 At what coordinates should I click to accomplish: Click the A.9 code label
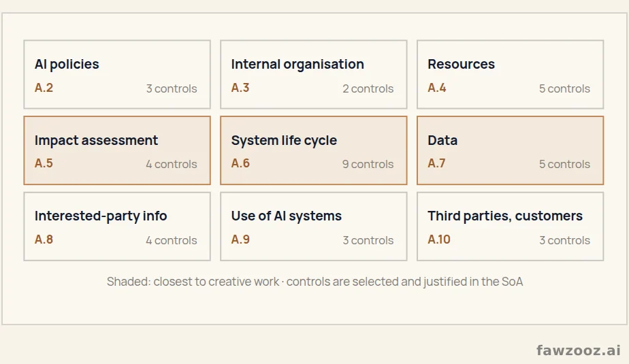(240, 239)
